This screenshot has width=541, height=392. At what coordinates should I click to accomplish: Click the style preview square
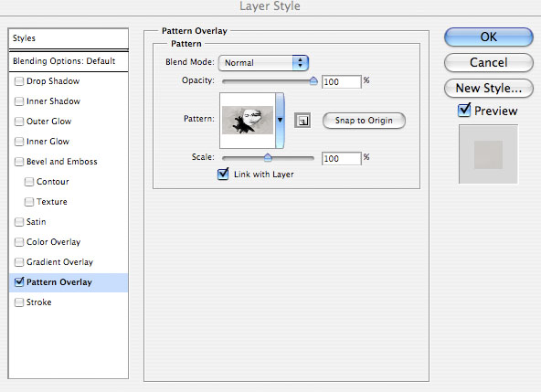click(x=488, y=154)
